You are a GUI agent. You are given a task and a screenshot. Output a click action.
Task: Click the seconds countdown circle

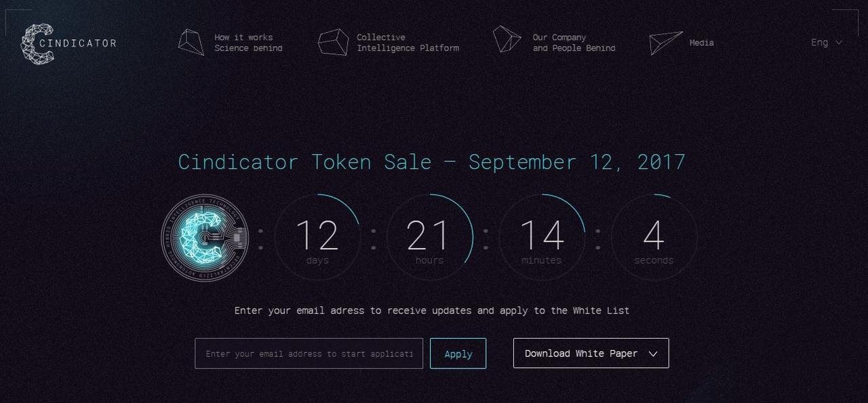[x=654, y=238]
